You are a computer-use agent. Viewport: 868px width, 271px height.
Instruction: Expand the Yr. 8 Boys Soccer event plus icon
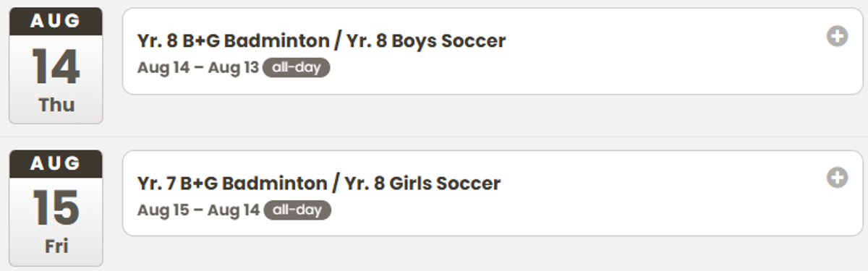[837, 36]
